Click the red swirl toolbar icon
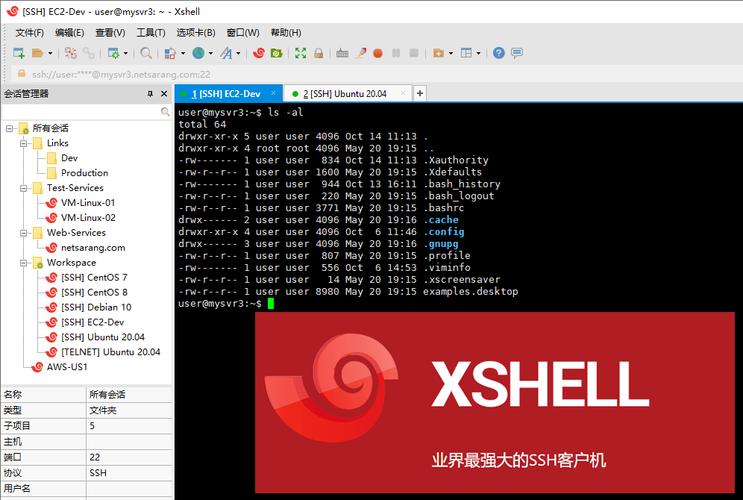 (x=259, y=53)
